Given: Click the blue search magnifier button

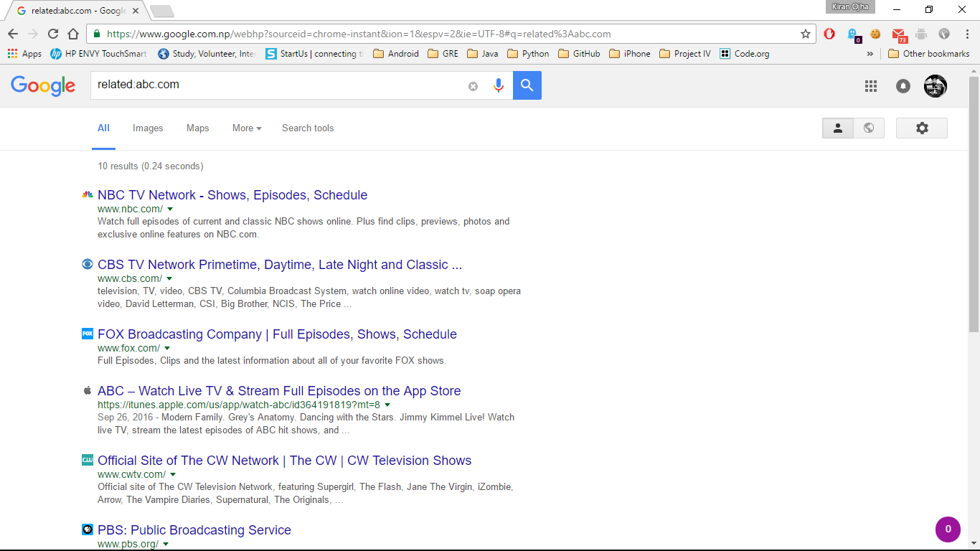Looking at the screenshot, I should (x=527, y=85).
